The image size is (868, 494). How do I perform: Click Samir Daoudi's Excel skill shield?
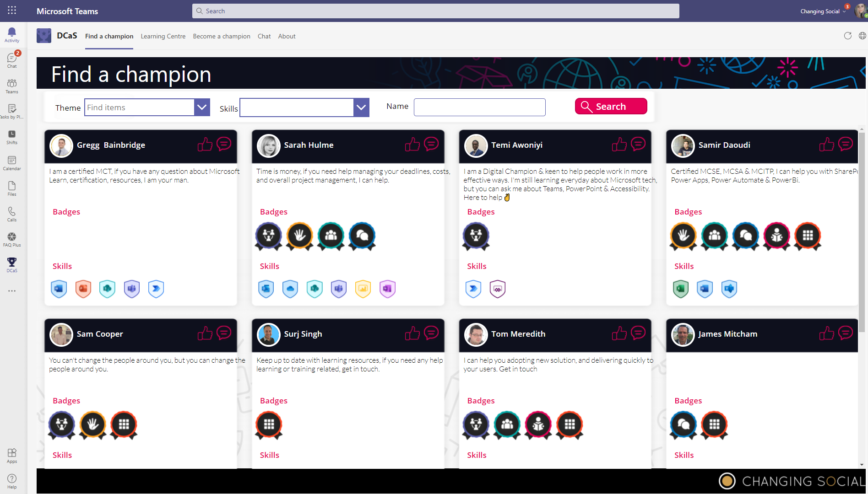(681, 289)
